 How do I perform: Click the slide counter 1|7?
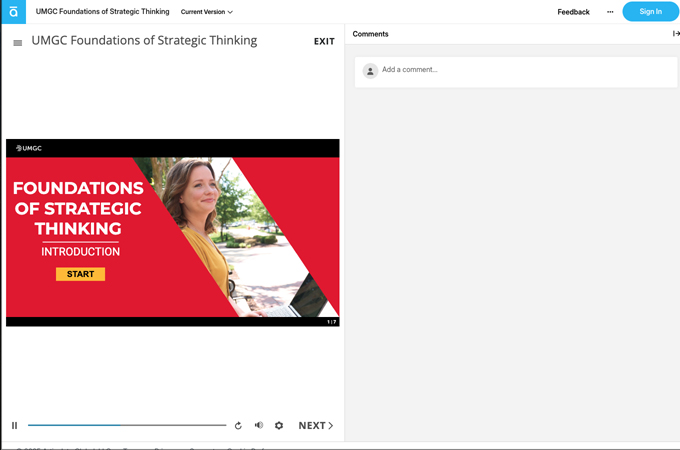[x=332, y=322]
